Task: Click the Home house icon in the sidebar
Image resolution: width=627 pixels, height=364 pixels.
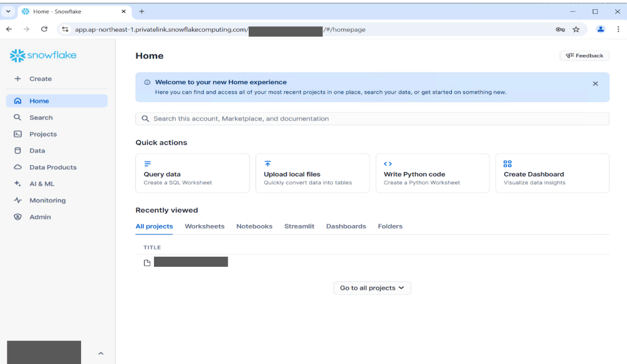Action: coord(17,101)
